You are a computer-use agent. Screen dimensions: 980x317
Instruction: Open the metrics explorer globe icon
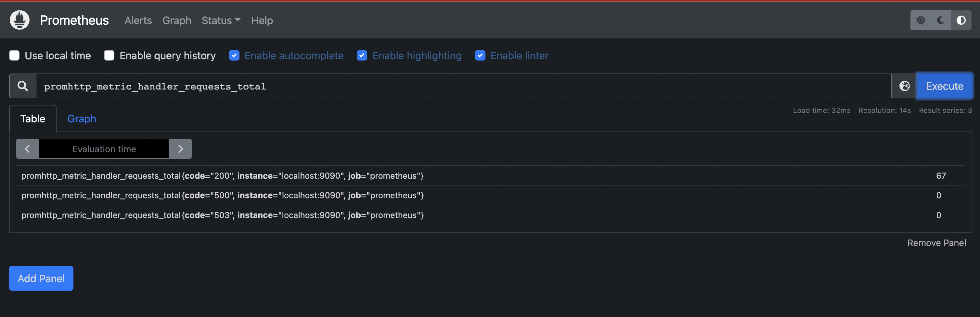(904, 86)
